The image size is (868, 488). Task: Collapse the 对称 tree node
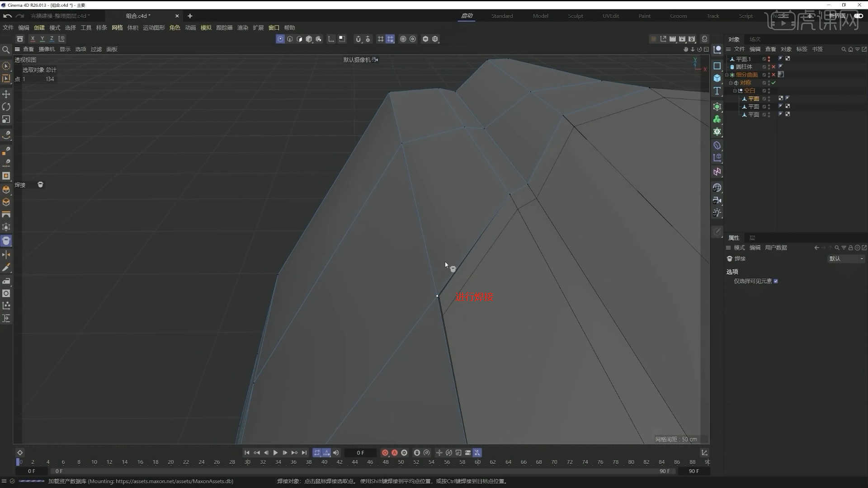coord(731,83)
